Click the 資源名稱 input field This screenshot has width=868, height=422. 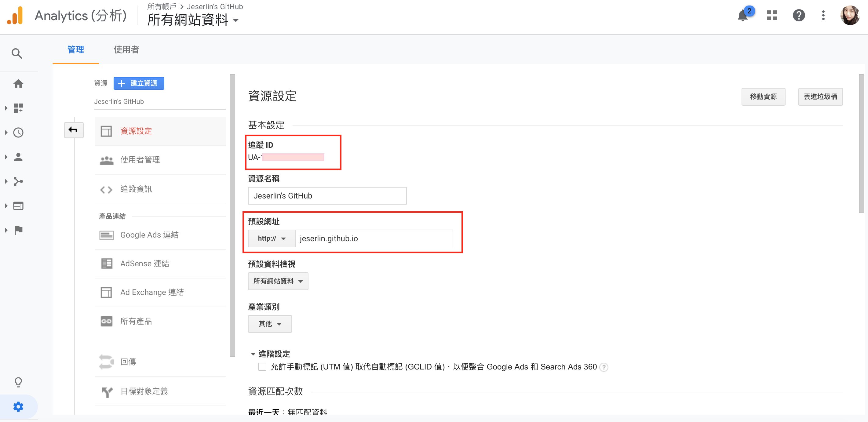[327, 196]
